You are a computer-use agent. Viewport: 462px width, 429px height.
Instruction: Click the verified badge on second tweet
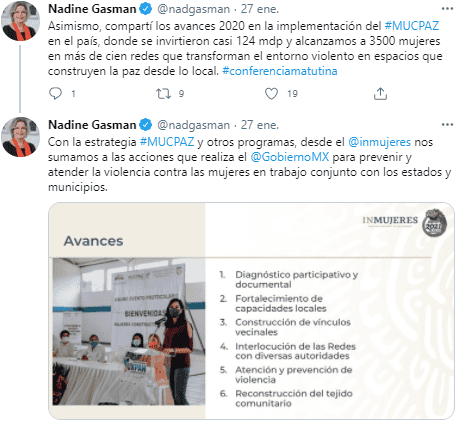pos(145,125)
